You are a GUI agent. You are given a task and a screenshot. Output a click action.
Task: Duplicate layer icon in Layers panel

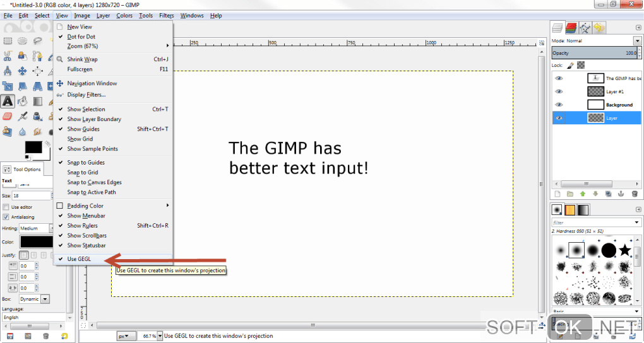point(608,194)
